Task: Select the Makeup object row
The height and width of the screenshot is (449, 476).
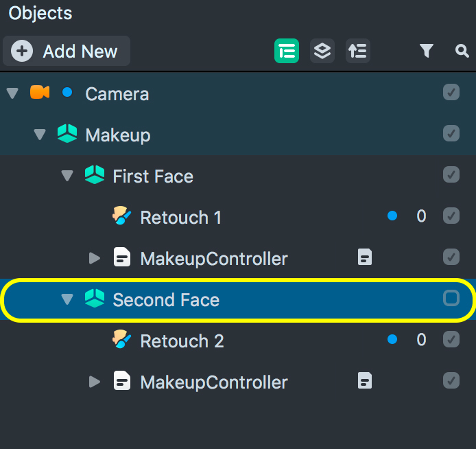Action: (118, 135)
